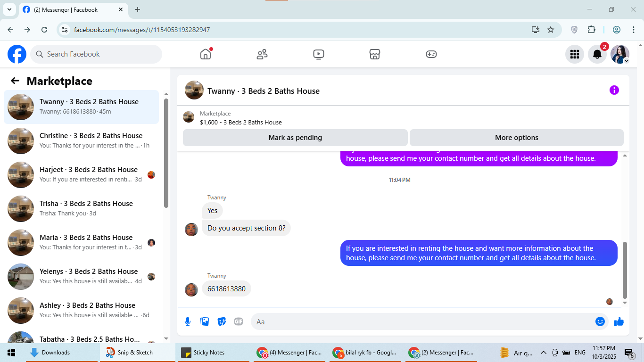Image resolution: width=644 pixels, height=362 pixels.
Task: Select the (2) Messenger browser tab
Action: click(x=73, y=9)
